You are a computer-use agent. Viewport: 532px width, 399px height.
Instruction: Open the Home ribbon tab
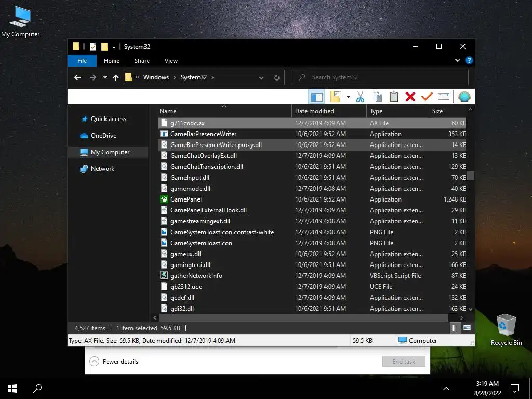[112, 61]
